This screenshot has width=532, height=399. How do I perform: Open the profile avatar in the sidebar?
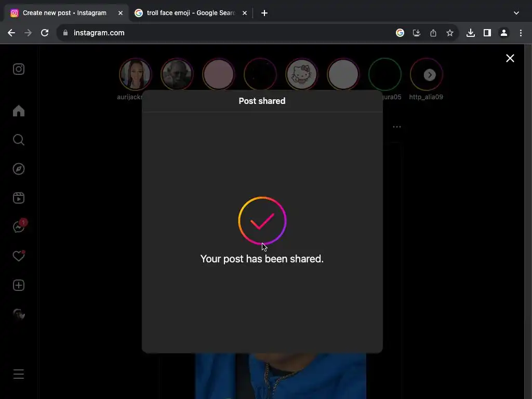tap(19, 314)
